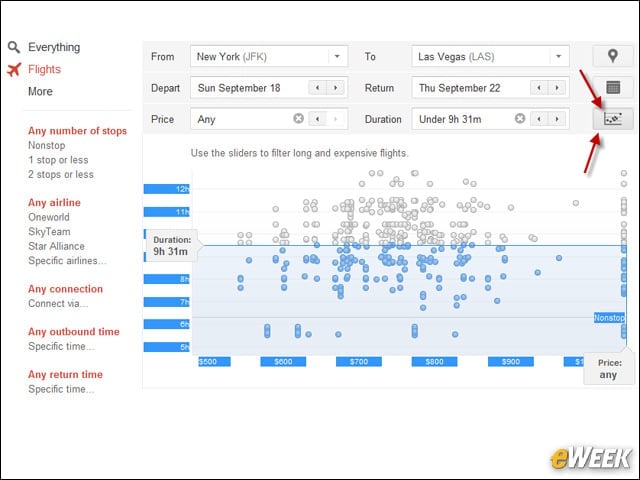Click the 12h duration axis label
Screen dimensions: 640x480
(x=167, y=189)
